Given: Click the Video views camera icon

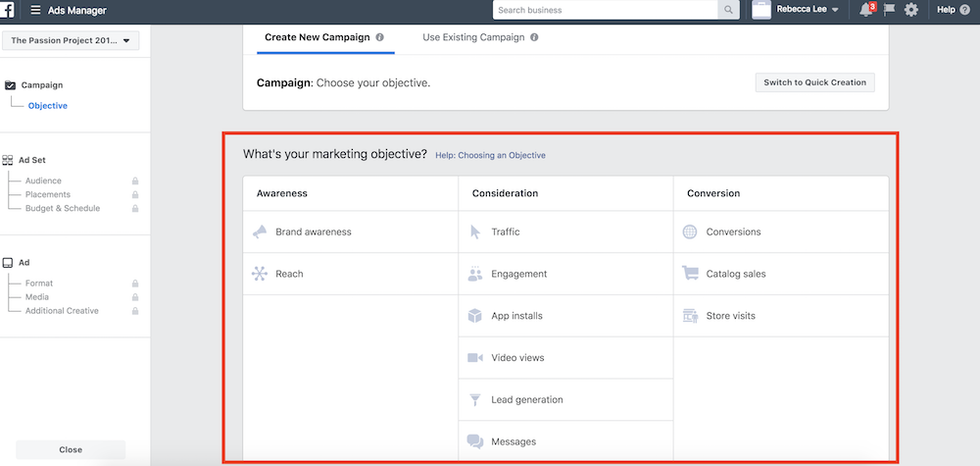Looking at the screenshot, I should pos(475,358).
